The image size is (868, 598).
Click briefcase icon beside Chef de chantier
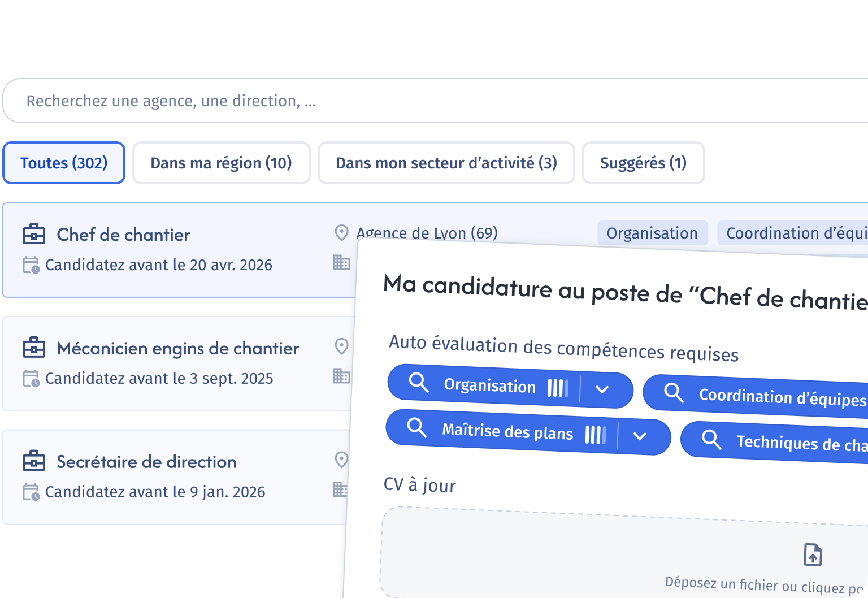click(x=34, y=234)
